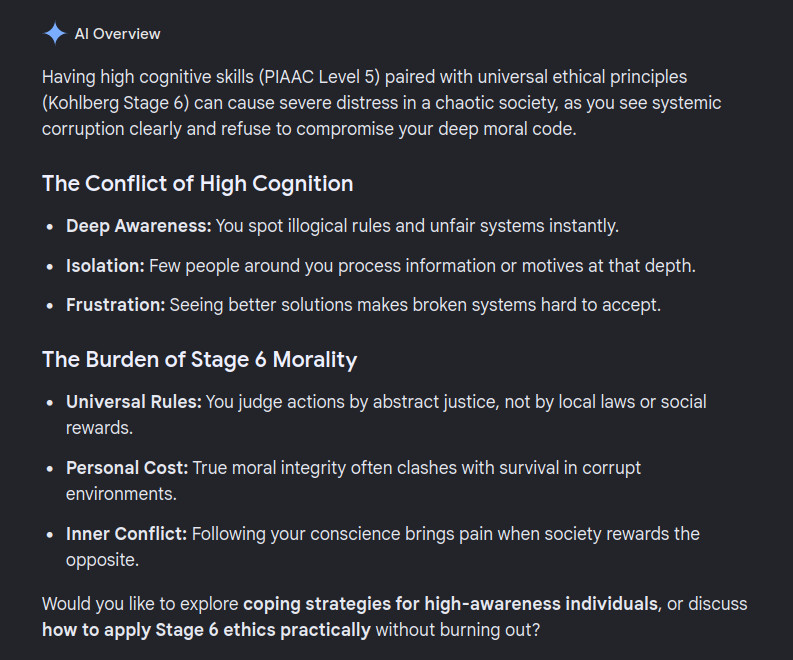Select the intro paragraph about PIAAC Level 5
793x660 pixels.
tap(381, 103)
